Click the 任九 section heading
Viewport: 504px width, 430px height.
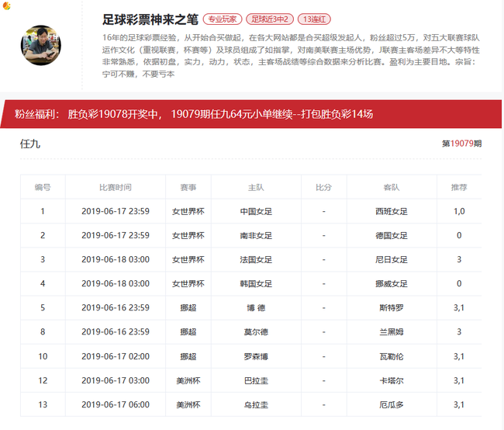pyautogui.click(x=30, y=144)
